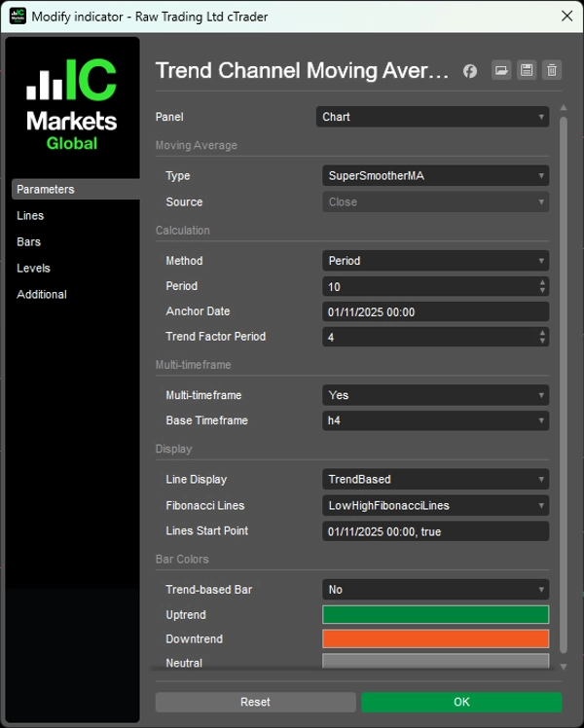This screenshot has width=584, height=728.
Task: Click the Anchor Date input field
Action: (435, 311)
